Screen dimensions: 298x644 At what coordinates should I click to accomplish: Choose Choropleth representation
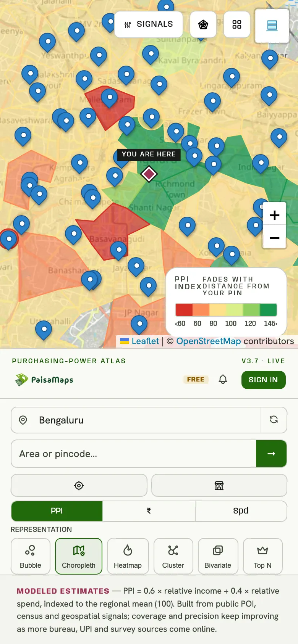(x=79, y=556)
